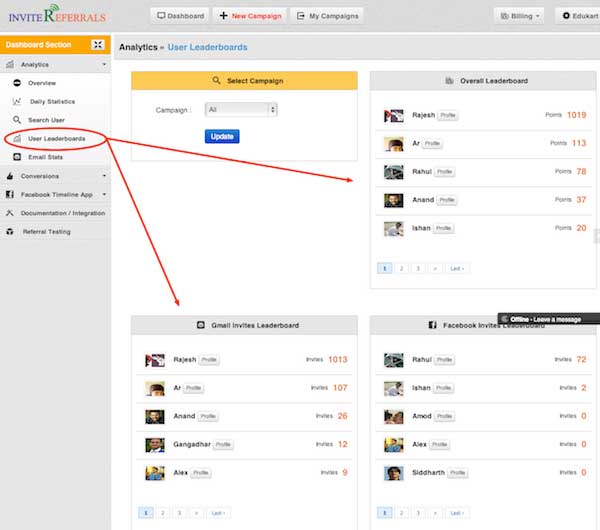This screenshot has width=600, height=530.
Task: Click the Facebook Invites Leaderboard header icon
Action: [x=432, y=325]
